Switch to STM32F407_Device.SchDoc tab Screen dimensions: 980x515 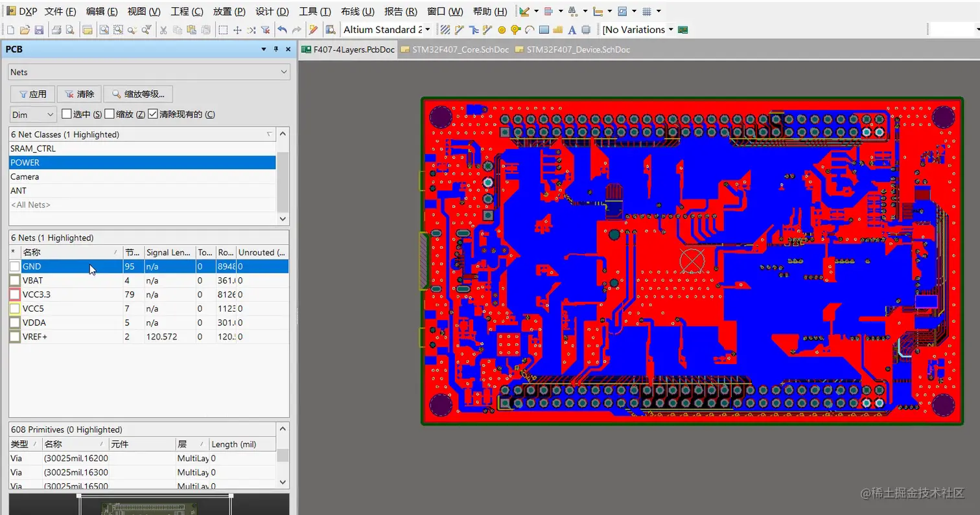click(x=572, y=49)
